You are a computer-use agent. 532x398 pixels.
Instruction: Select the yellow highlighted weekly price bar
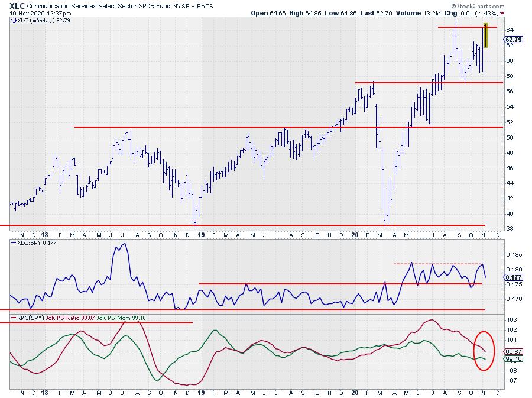485,35
